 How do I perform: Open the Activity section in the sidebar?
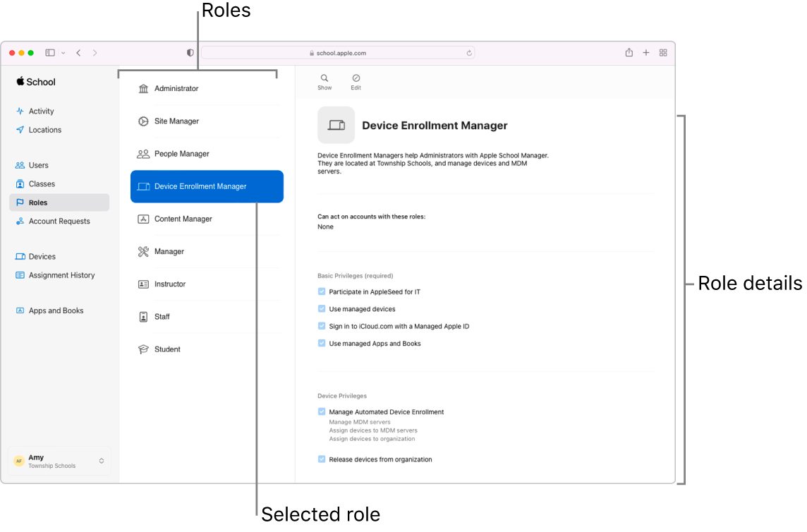click(x=42, y=111)
